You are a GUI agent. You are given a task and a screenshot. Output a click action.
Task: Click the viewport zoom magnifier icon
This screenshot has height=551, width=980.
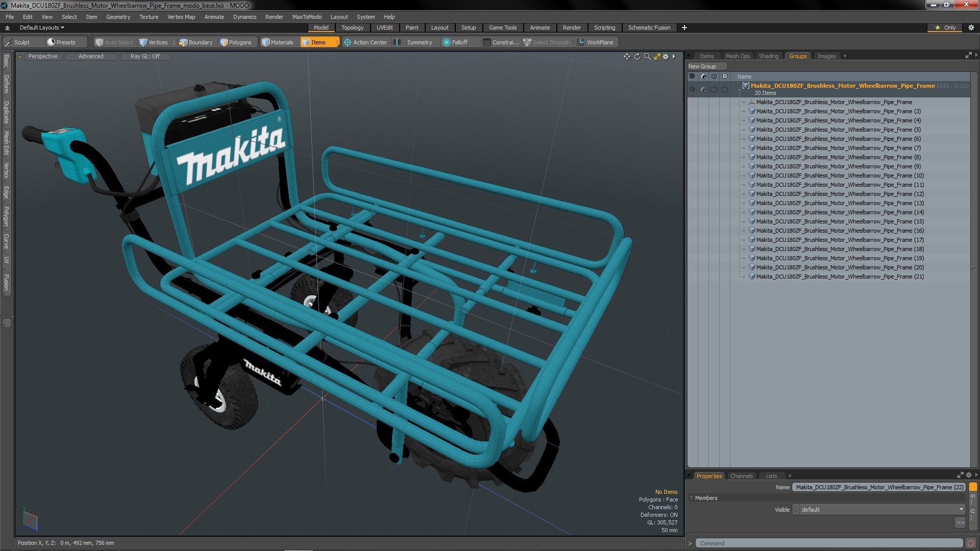pos(647,57)
